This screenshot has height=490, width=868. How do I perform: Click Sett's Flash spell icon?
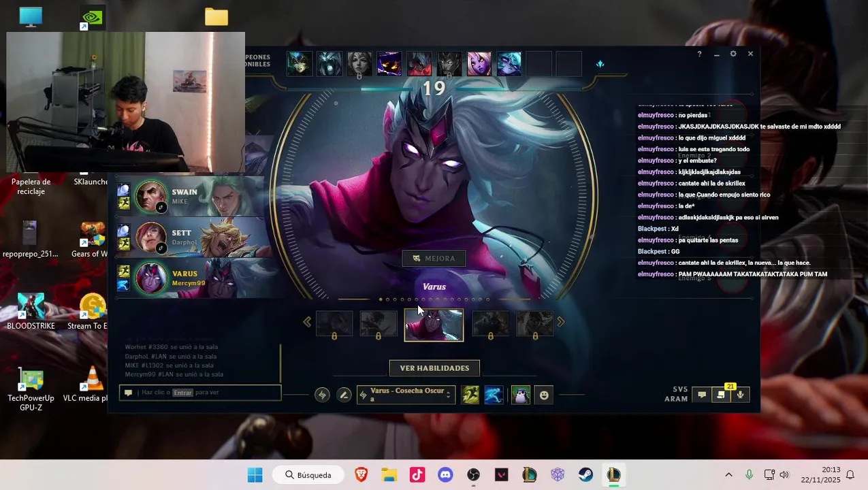(124, 244)
